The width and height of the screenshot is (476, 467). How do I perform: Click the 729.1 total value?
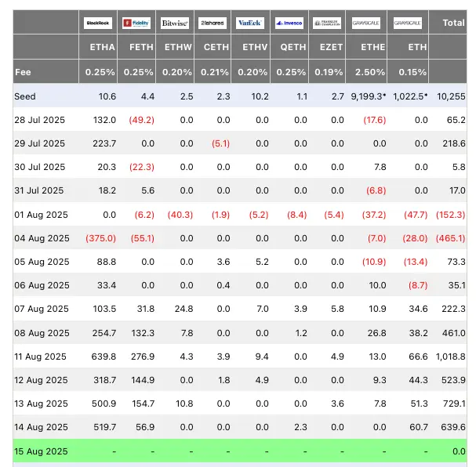[x=455, y=404]
